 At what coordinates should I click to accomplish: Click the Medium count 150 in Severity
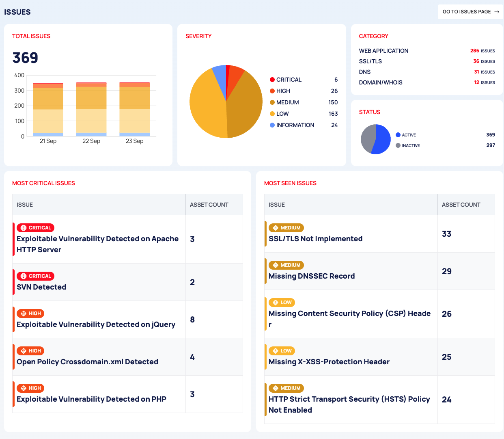coord(333,102)
